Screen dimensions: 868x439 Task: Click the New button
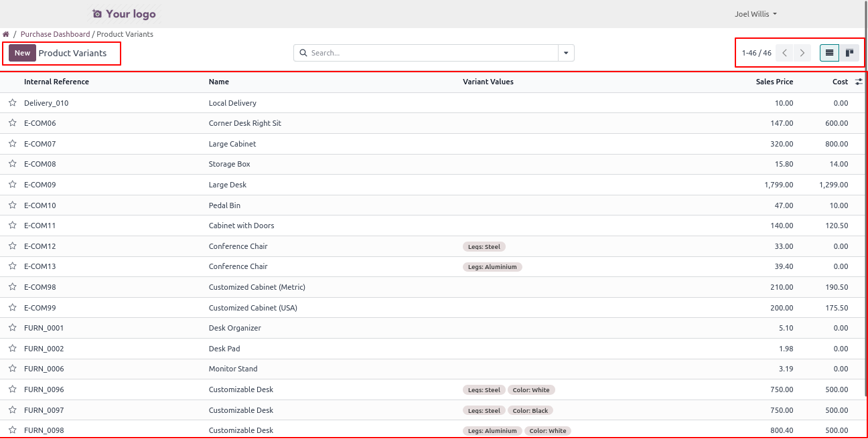click(x=22, y=53)
